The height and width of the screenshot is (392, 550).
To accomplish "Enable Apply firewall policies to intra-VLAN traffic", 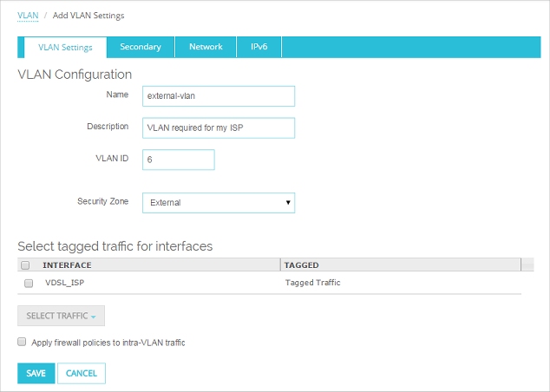I will (x=23, y=343).
